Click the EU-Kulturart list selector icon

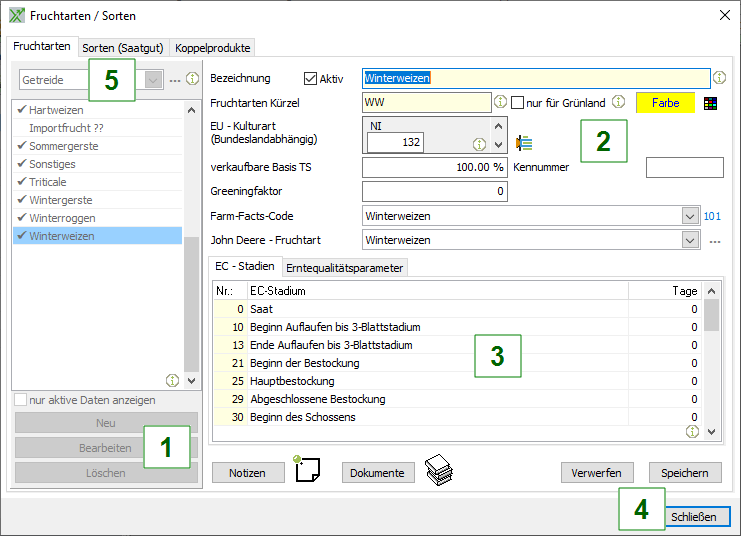(523, 142)
